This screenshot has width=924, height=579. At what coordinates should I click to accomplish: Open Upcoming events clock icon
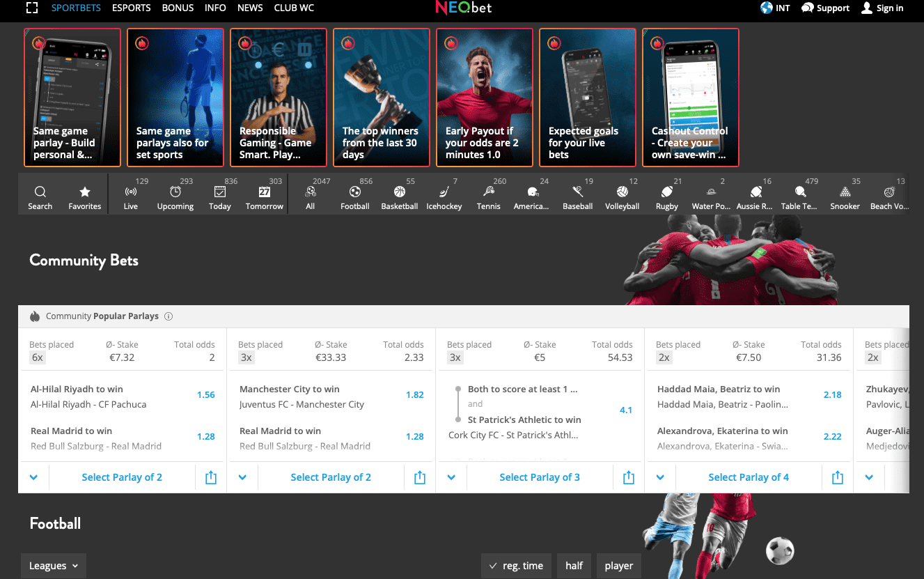175,192
